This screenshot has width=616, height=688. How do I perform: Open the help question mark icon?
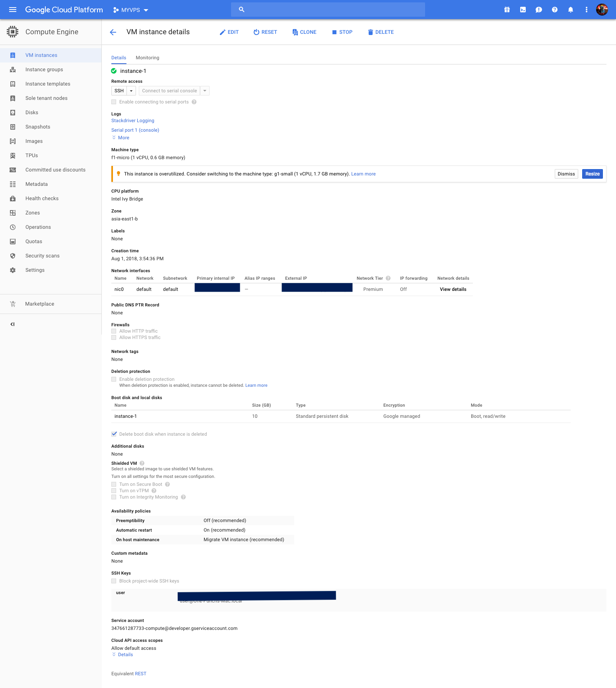tap(555, 10)
